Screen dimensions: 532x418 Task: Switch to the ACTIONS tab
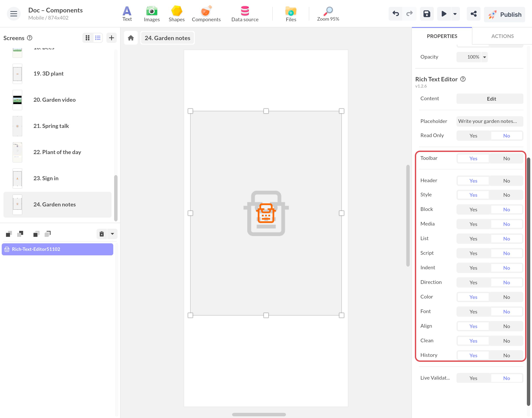[x=502, y=36]
